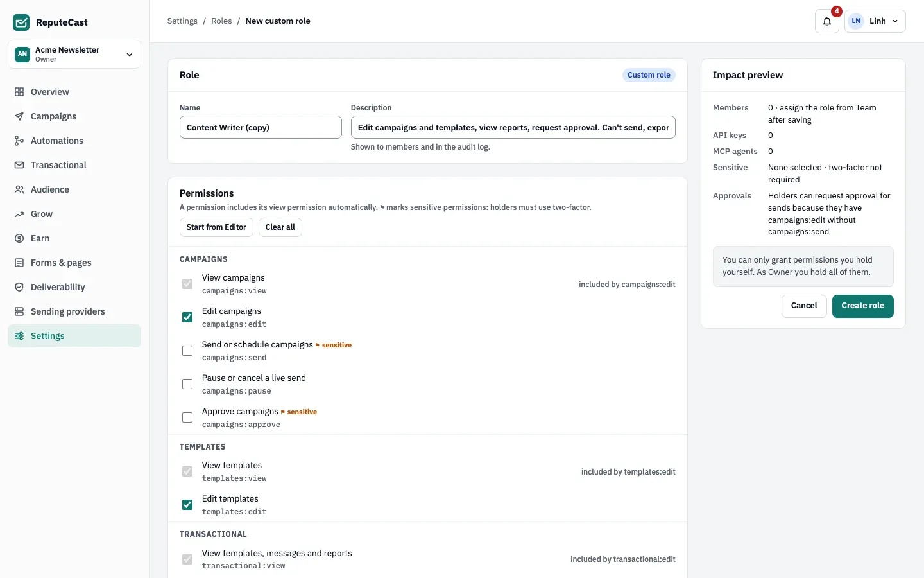Click the Settings breadcrumb link
This screenshot has width=924, height=578.
(182, 21)
